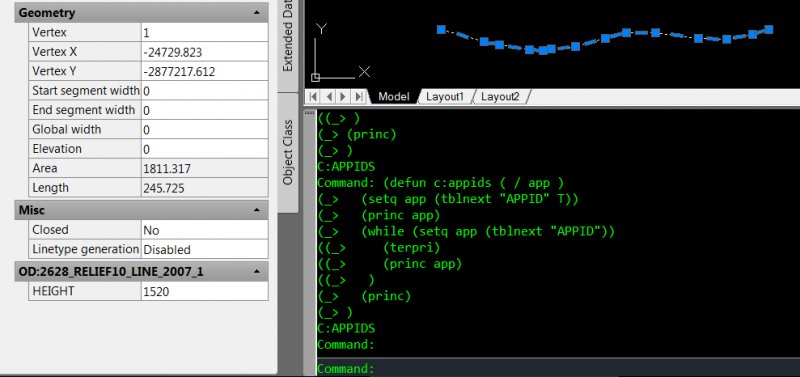
Task: Edit the Elevation value field
Action: click(204, 149)
